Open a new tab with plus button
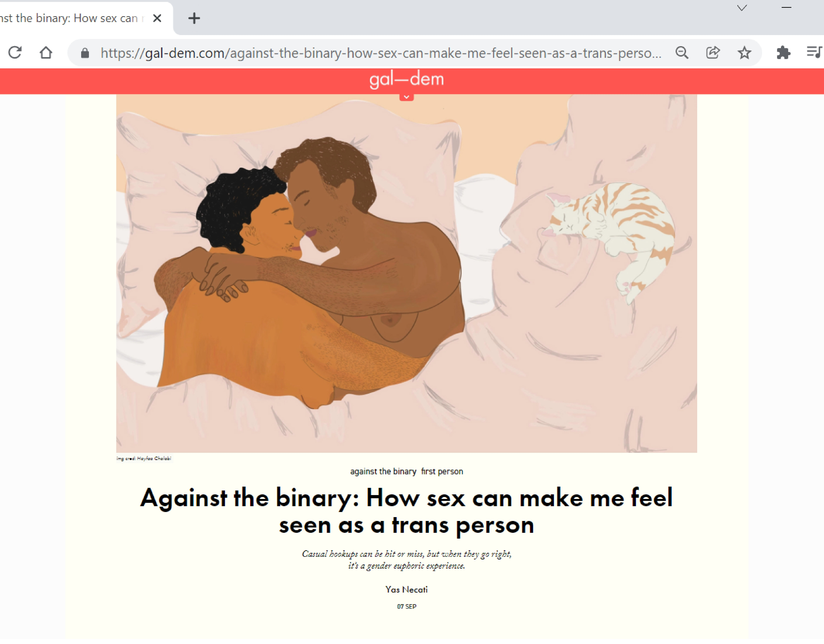The height and width of the screenshot is (644, 824). click(194, 18)
